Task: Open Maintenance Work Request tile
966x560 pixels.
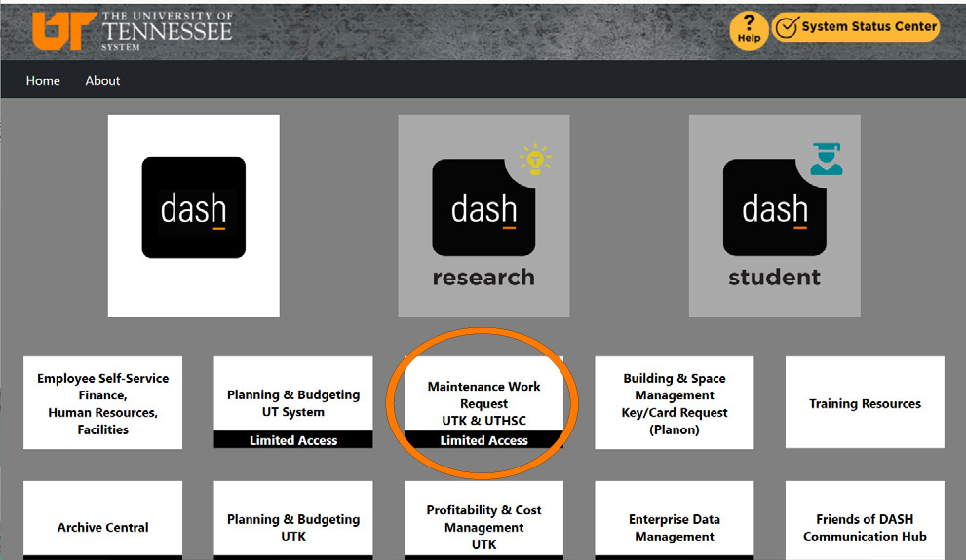Action: coord(483,402)
